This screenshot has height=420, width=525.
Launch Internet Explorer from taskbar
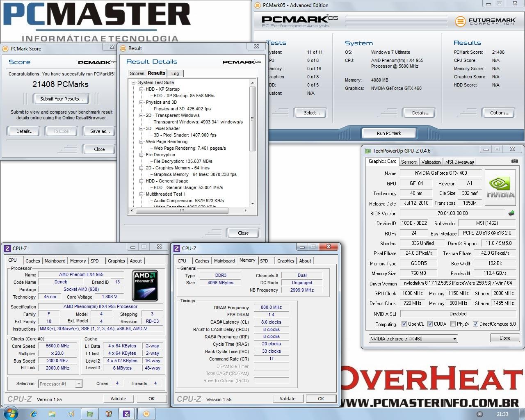(34, 414)
